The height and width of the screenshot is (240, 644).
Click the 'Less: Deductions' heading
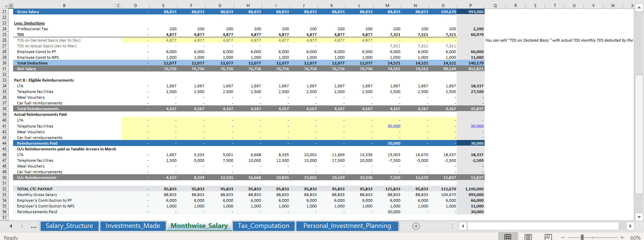(29, 23)
